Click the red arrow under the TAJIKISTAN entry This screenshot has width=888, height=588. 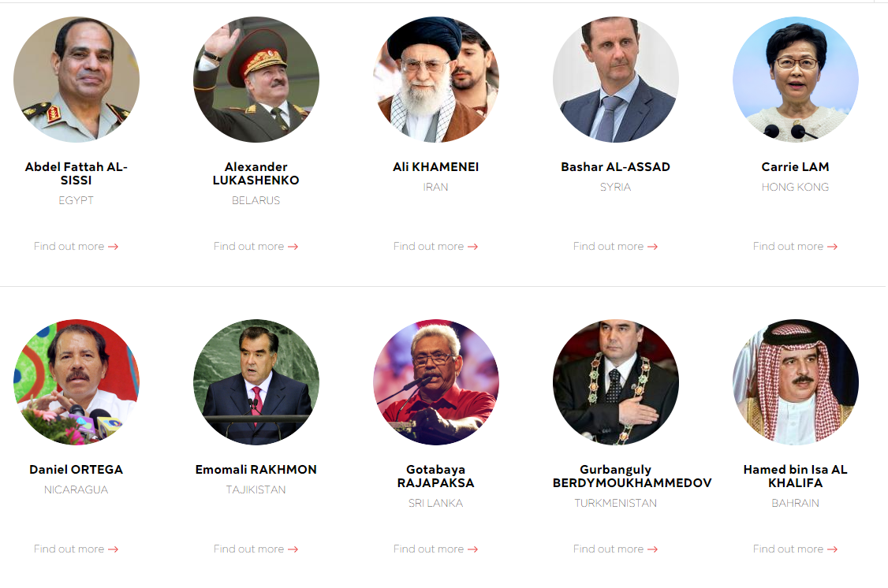click(293, 549)
